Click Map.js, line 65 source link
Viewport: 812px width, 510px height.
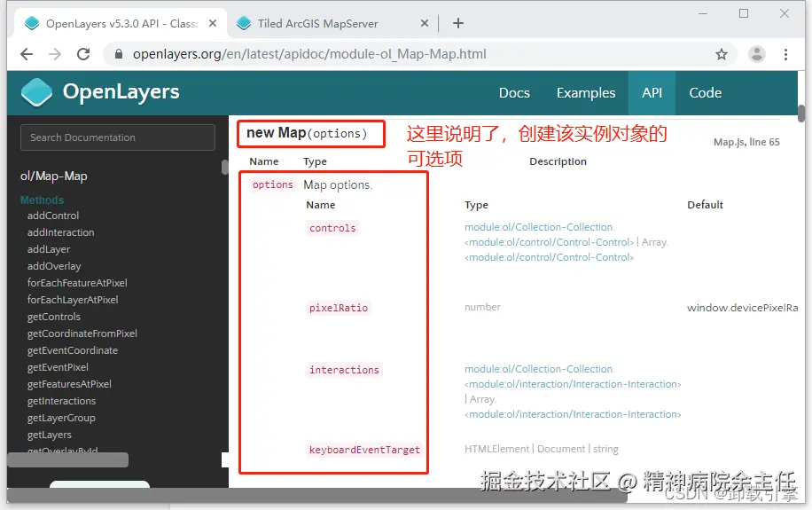coord(746,142)
